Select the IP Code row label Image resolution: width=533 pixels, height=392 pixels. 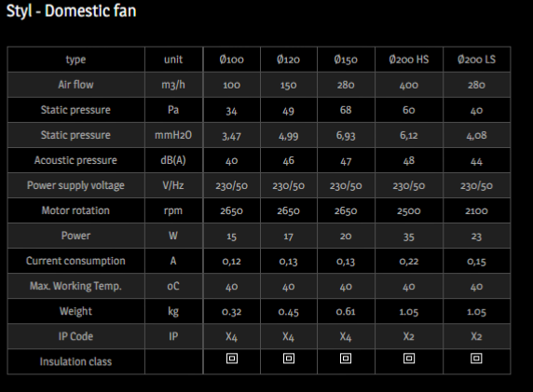coord(75,336)
